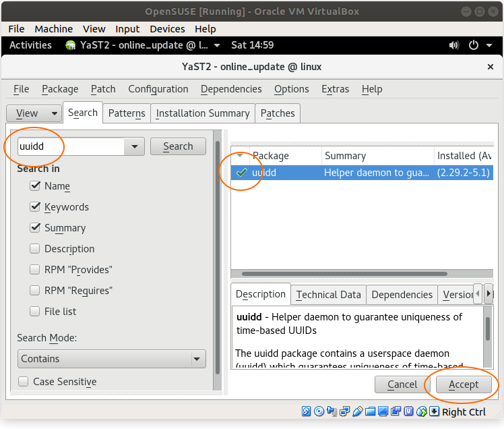Open the YaST Help menu
Screen dimensions: 504x429
point(372,89)
